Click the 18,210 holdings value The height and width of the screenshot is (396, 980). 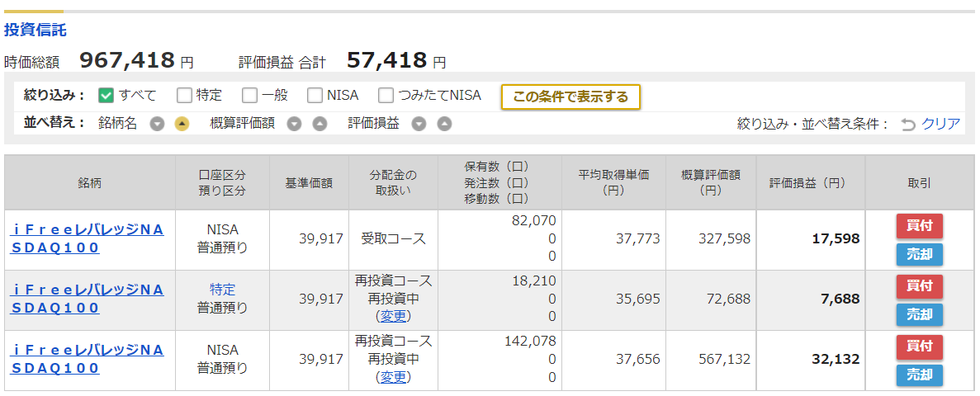(x=533, y=280)
